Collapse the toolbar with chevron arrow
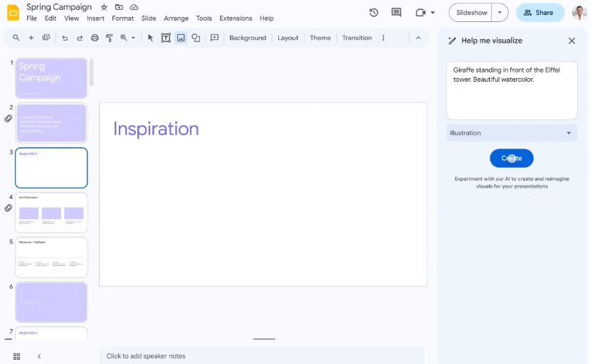This screenshot has width=590, height=364. (418, 38)
